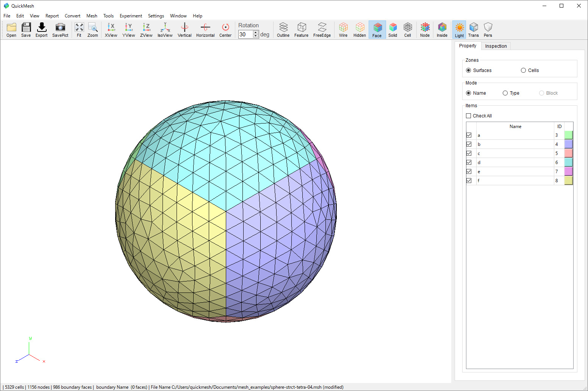Fit the mesh to the view
Image resolution: width=588 pixels, height=391 pixels.
(79, 30)
